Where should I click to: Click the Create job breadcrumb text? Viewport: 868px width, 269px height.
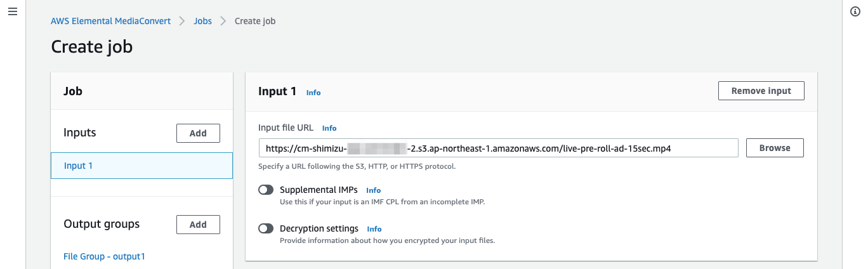pyautogui.click(x=255, y=21)
